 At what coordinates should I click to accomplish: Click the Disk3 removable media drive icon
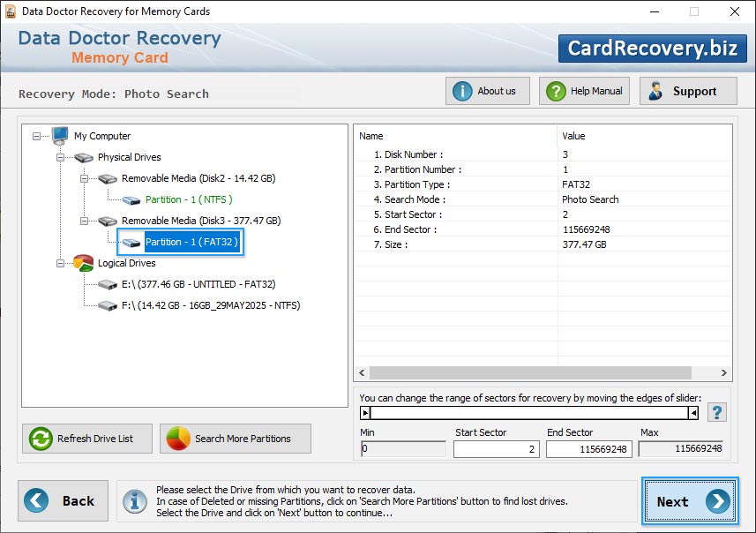pyautogui.click(x=108, y=221)
